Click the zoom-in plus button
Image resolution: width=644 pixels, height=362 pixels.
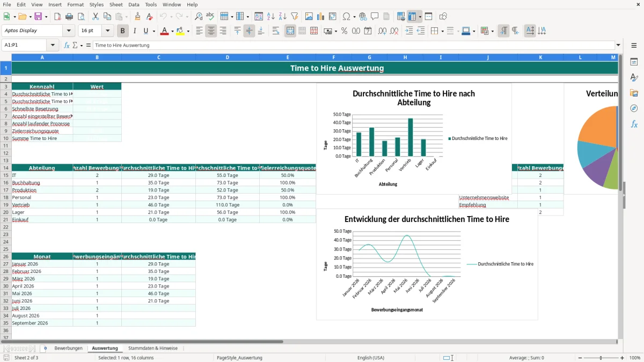pyautogui.click(x=623, y=358)
